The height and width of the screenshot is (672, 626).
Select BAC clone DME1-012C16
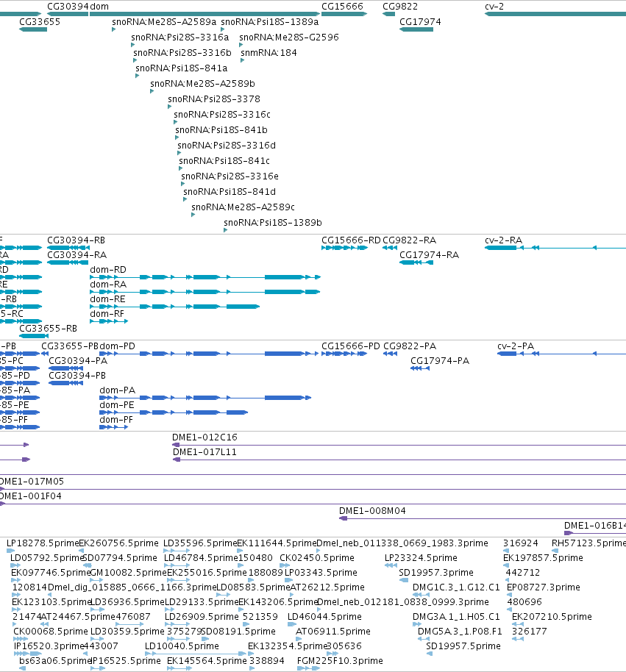point(399,445)
